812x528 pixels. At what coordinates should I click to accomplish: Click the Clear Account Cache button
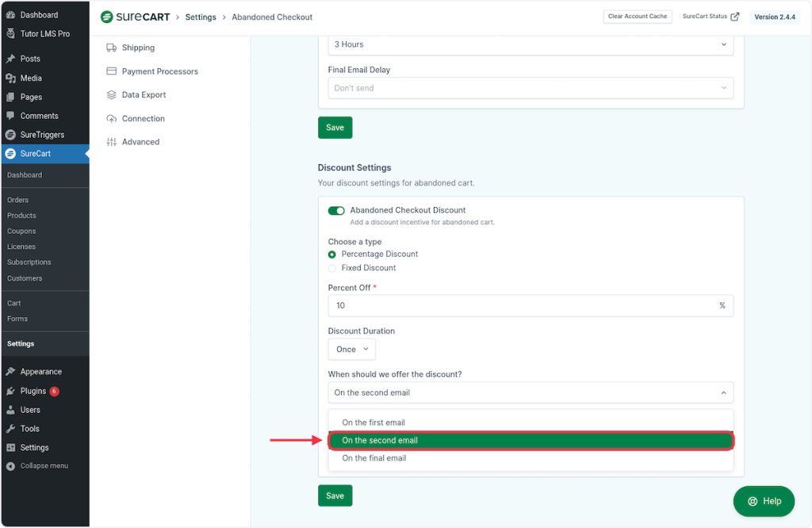click(638, 17)
